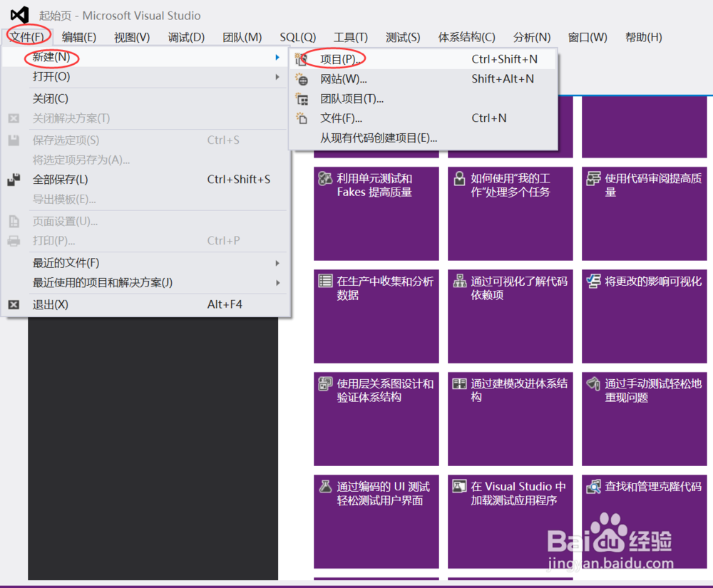The width and height of the screenshot is (713, 588).
Task: Open tile 在 Visual Studio 中加载测试应用程序
Action: (511, 522)
